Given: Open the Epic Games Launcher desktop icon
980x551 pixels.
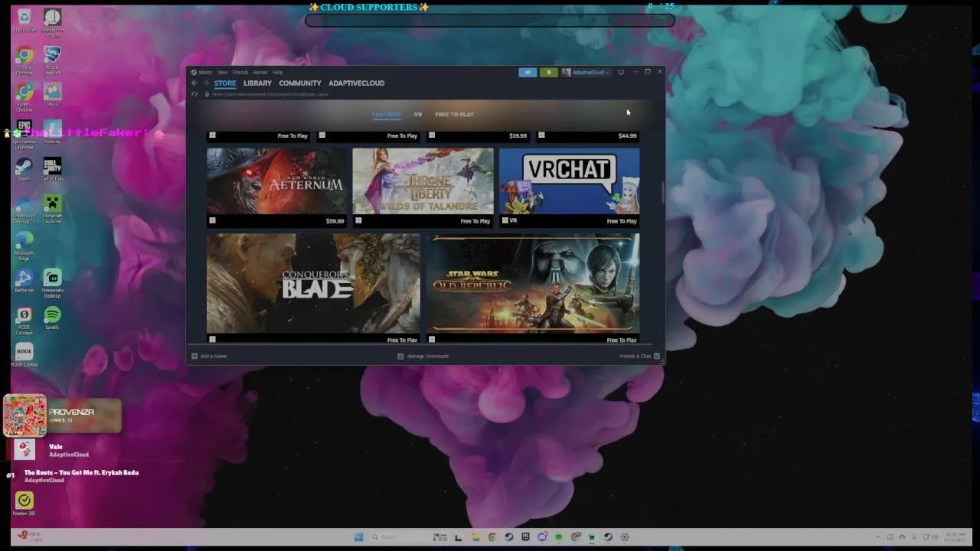Looking at the screenshot, I should pyautogui.click(x=24, y=134).
